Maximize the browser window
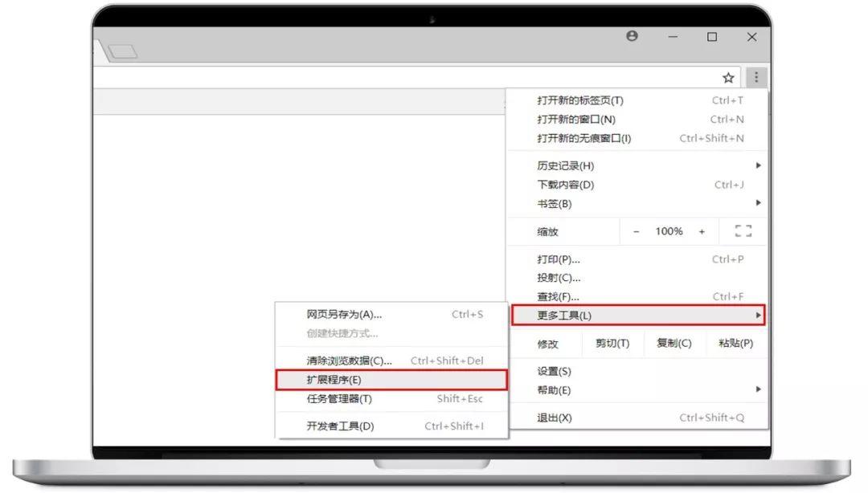This screenshot has width=868, height=493. pyautogui.click(x=712, y=36)
